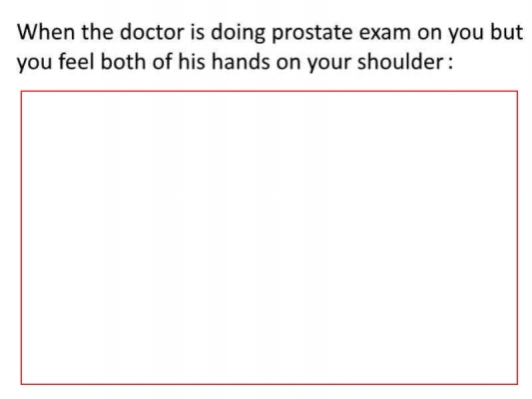
Task: Click the colon after "shoulder"
Action: coord(450,64)
